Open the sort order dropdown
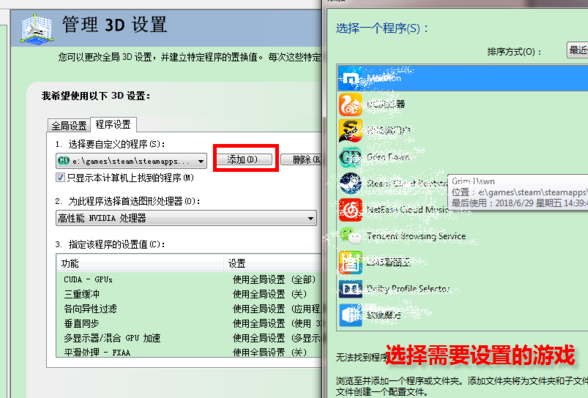 (577, 50)
